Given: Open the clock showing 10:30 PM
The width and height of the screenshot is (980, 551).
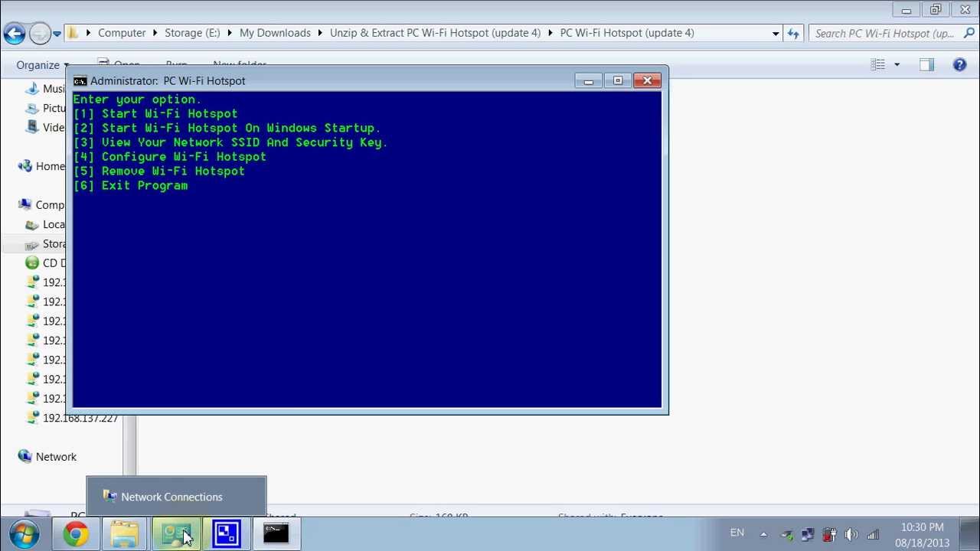Looking at the screenshot, I should (x=923, y=534).
